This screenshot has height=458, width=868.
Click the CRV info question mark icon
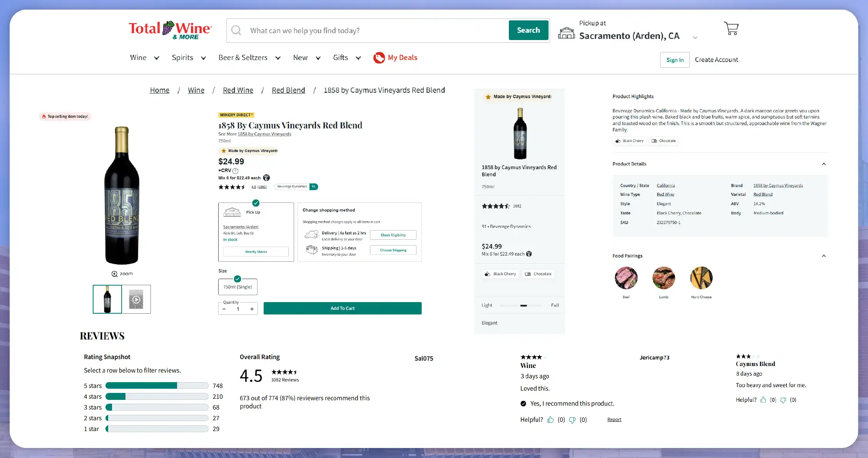(x=236, y=171)
